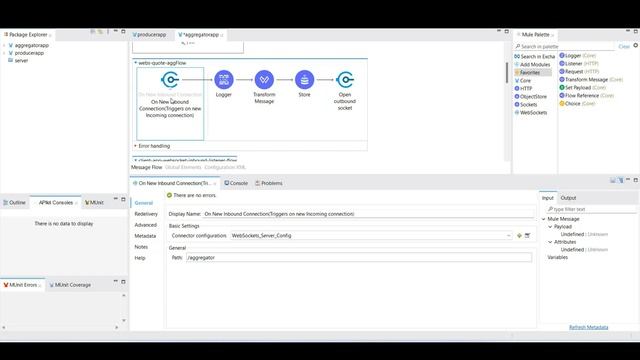Select HTTP category in the palette
The image size is (640, 360).
click(x=523, y=89)
